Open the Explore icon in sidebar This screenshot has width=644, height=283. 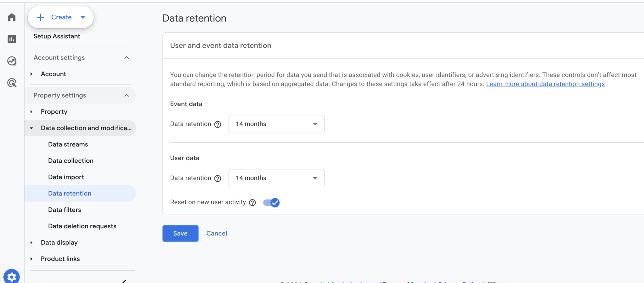tap(12, 61)
